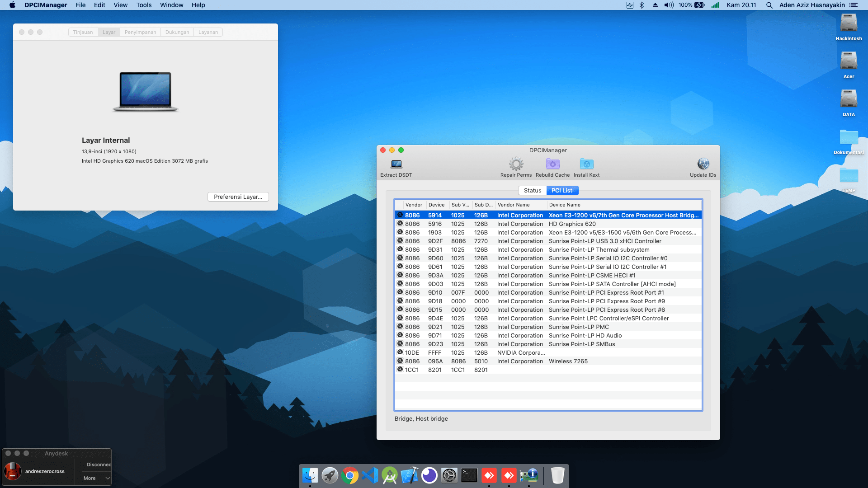This screenshot has width=868, height=488.
Task: Switch to the Status tab in DPCIManager
Action: point(533,190)
